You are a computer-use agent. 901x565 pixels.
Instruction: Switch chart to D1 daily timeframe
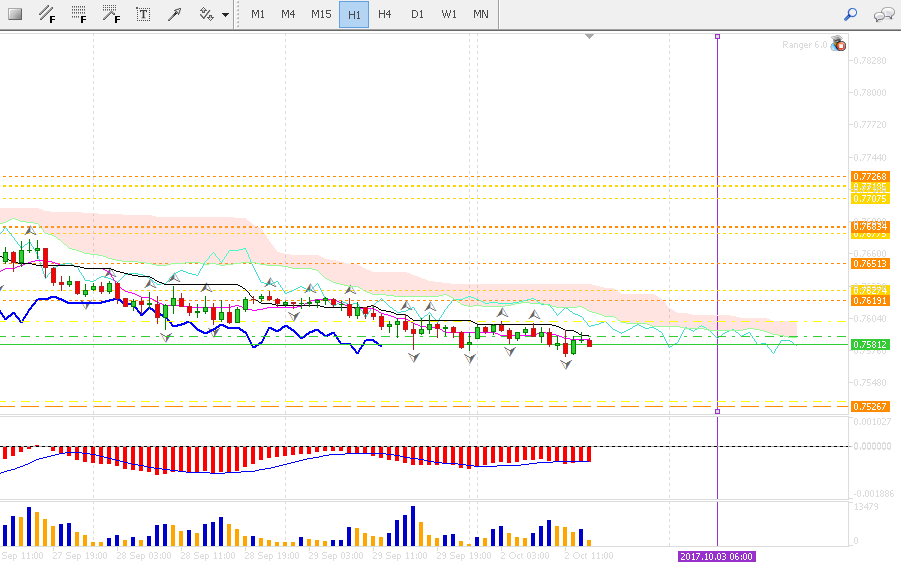417,14
